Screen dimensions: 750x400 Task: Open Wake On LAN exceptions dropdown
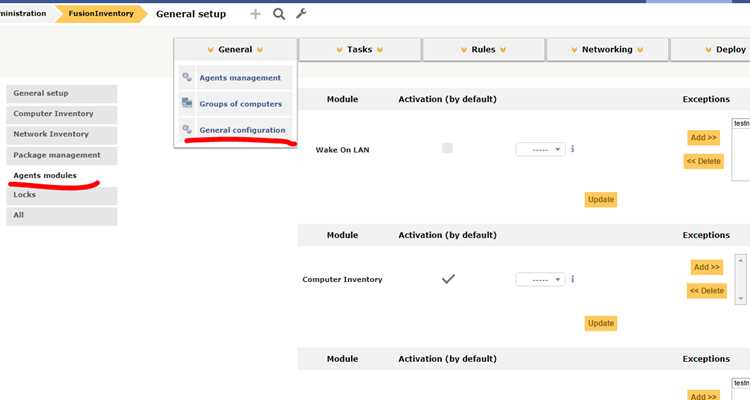[540, 149]
